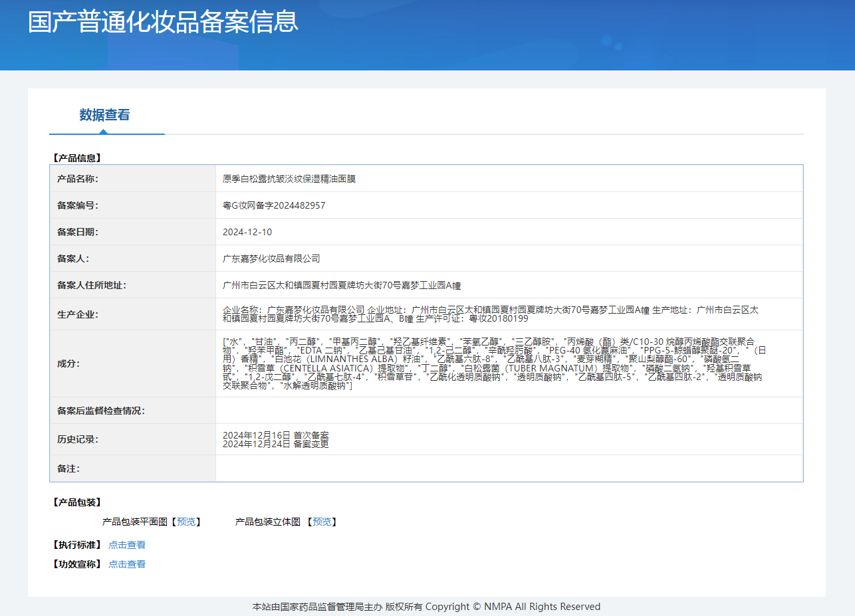Image resolution: width=855 pixels, height=616 pixels.
Task: Click the filing date 2024-12-10
Action: click(x=247, y=232)
